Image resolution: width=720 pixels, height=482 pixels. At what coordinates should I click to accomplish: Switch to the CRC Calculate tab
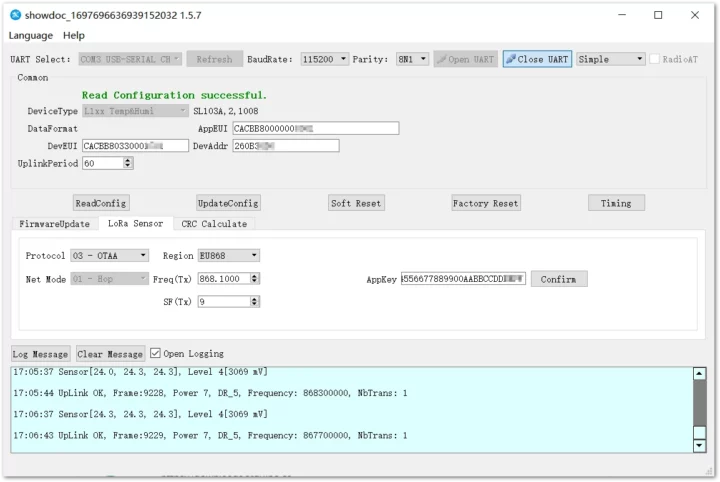(x=214, y=224)
